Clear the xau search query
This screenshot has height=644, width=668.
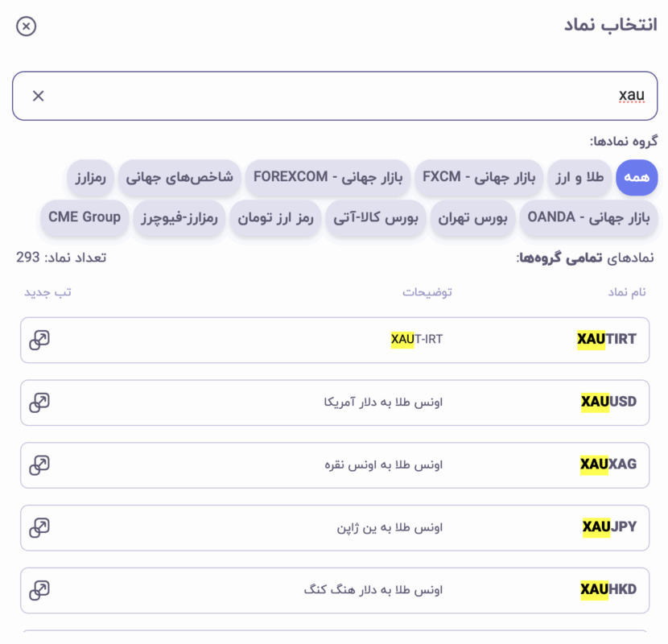tap(37, 96)
